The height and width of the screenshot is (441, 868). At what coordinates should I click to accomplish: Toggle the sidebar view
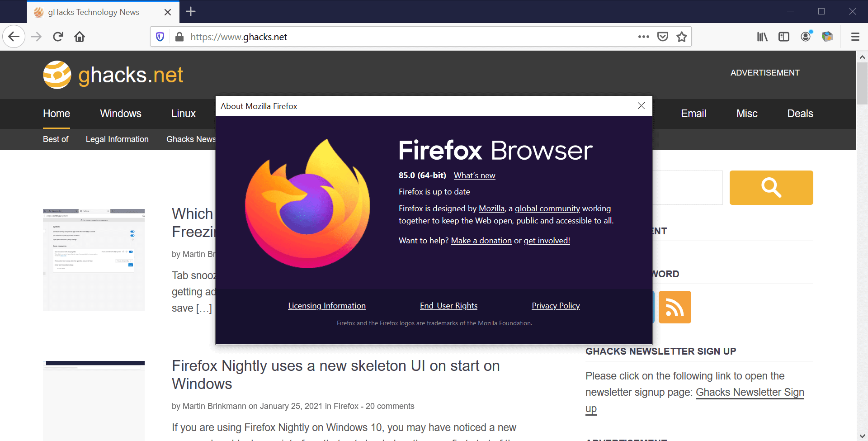pos(784,37)
